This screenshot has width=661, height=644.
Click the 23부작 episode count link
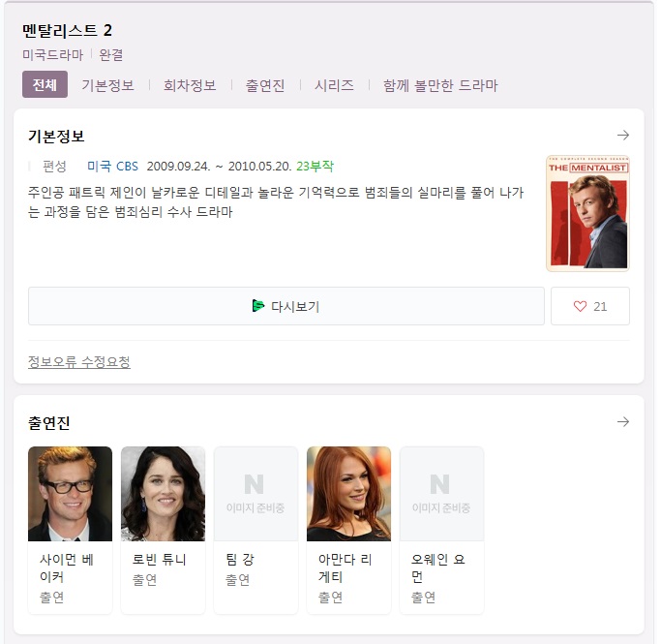click(x=315, y=167)
